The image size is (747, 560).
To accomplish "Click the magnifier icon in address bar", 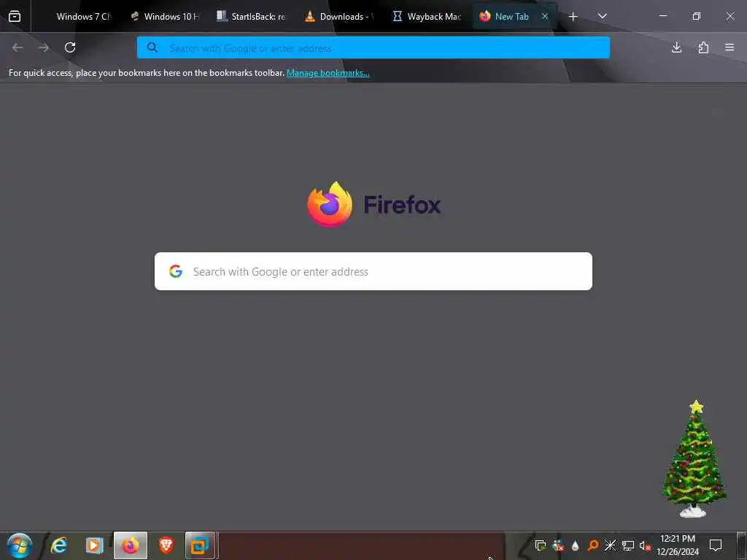I will point(152,47).
